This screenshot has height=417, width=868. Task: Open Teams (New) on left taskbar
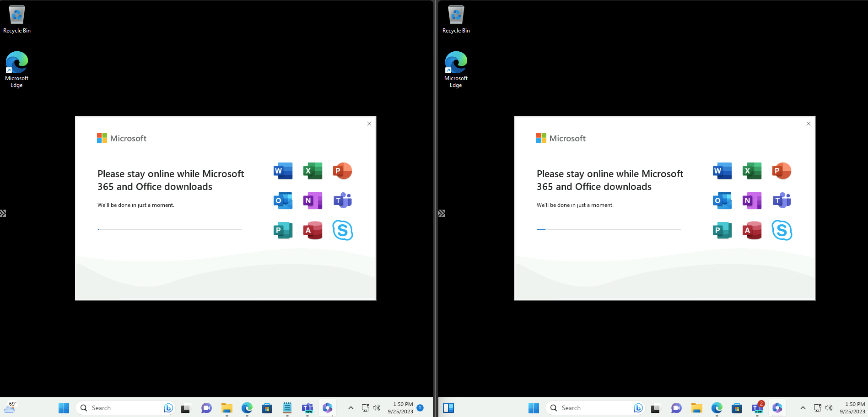(307, 408)
